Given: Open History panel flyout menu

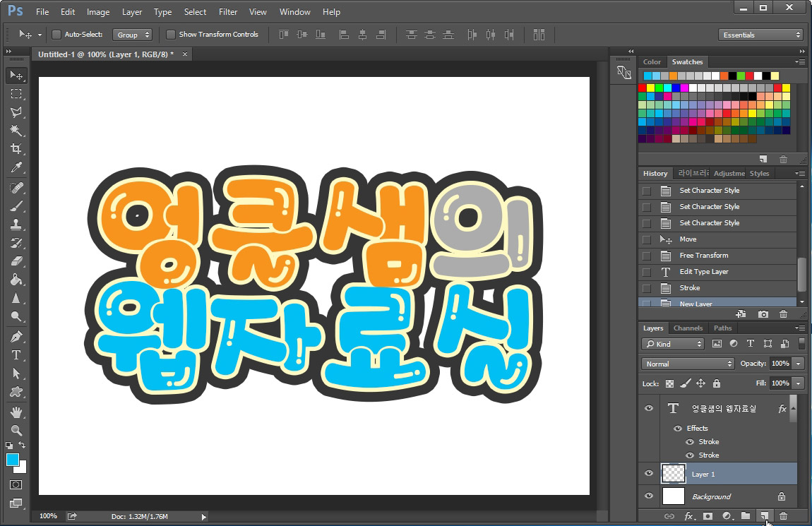Looking at the screenshot, I should point(800,174).
